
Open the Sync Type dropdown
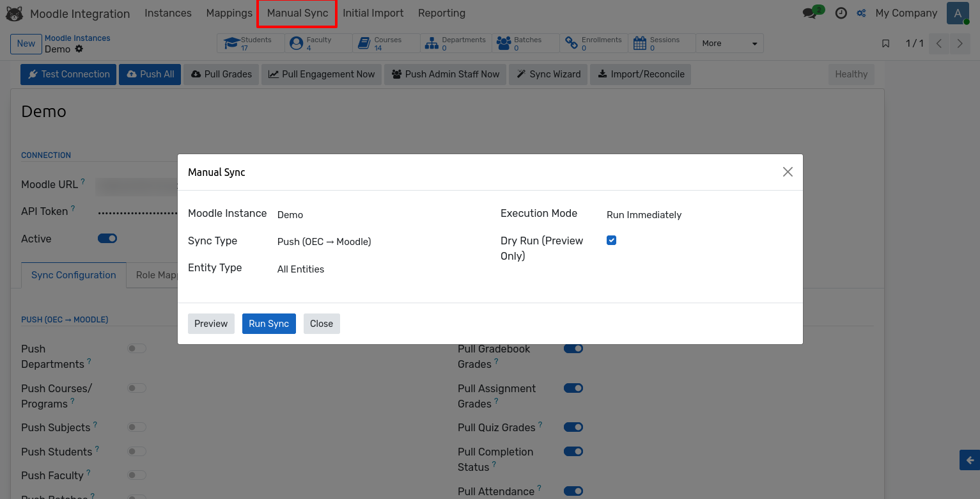[377, 242]
